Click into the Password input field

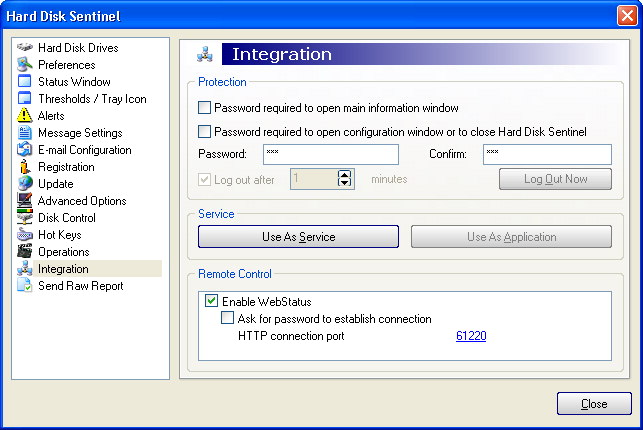(331, 154)
